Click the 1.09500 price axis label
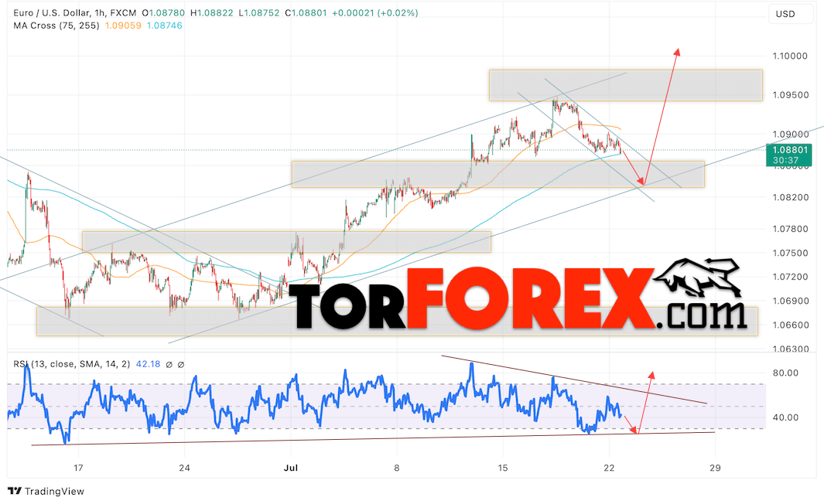 point(789,95)
